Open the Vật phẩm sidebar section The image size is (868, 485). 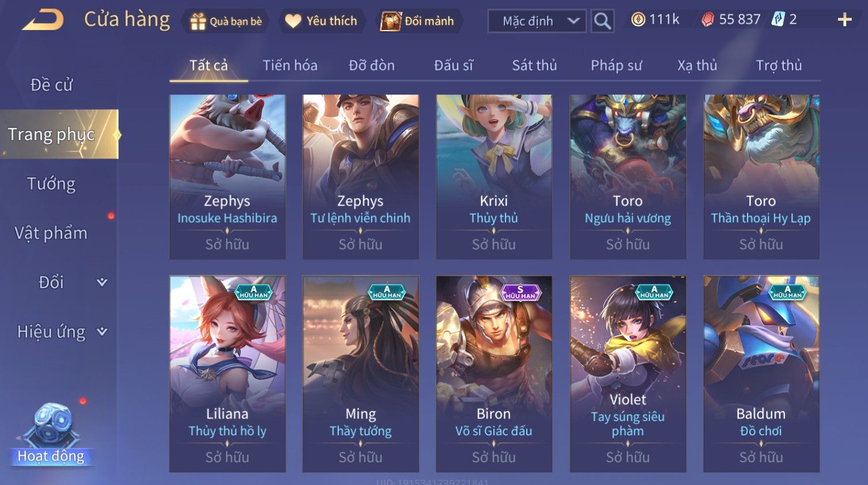(x=51, y=233)
